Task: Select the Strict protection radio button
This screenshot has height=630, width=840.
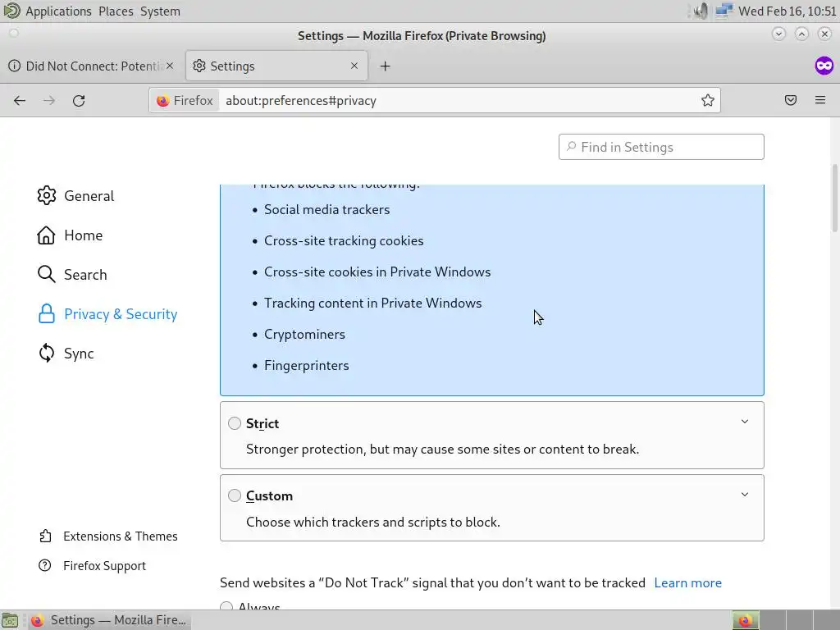Action: click(x=235, y=423)
